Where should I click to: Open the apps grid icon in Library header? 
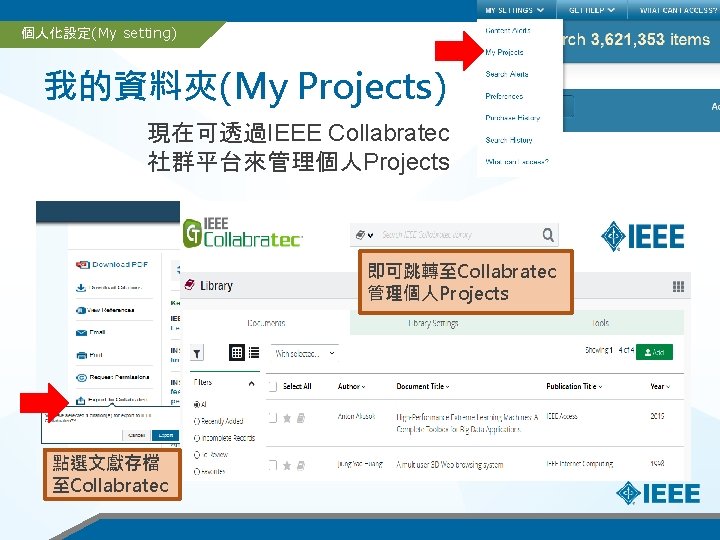[x=678, y=287]
